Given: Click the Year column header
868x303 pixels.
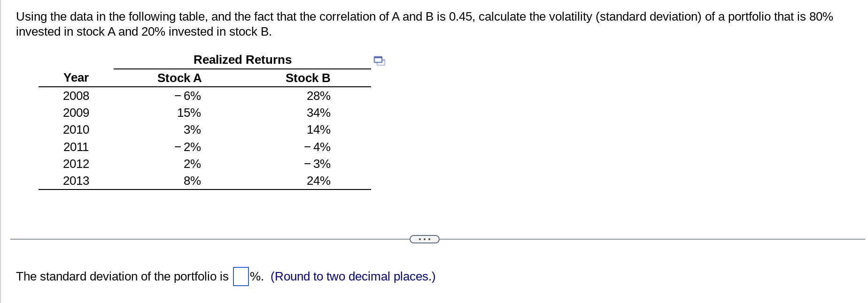Looking at the screenshot, I should click(76, 78).
